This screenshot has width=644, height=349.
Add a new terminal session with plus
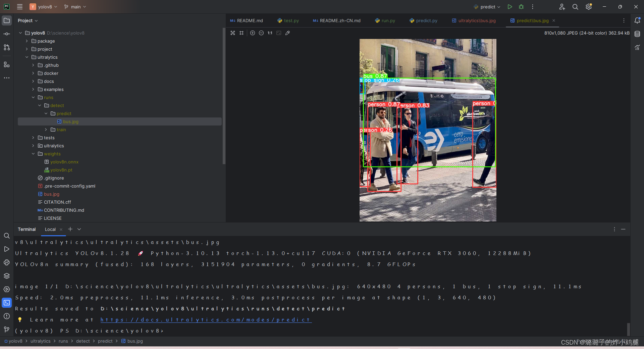click(x=70, y=229)
